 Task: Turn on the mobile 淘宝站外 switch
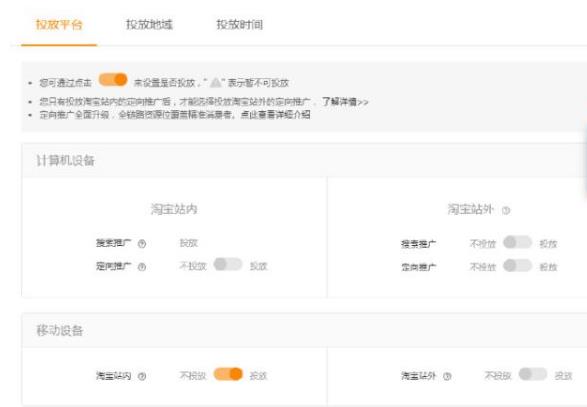point(533,374)
